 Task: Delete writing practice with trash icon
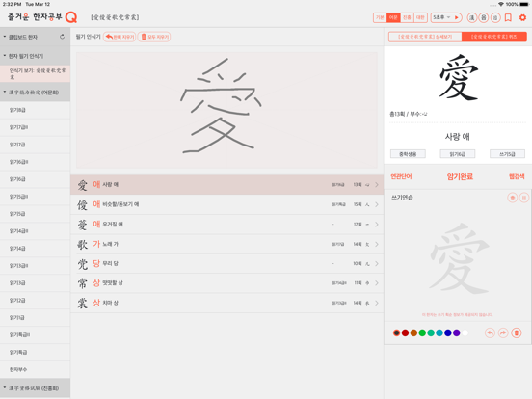tap(517, 332)
